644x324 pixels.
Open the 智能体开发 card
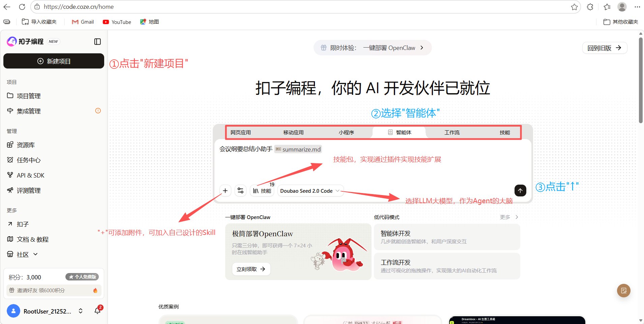447,237
